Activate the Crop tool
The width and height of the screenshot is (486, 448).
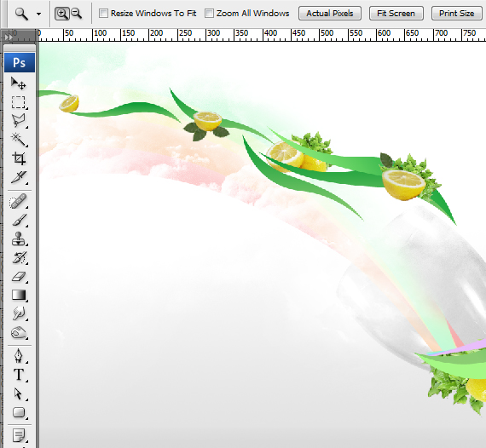tap(18, 158)
